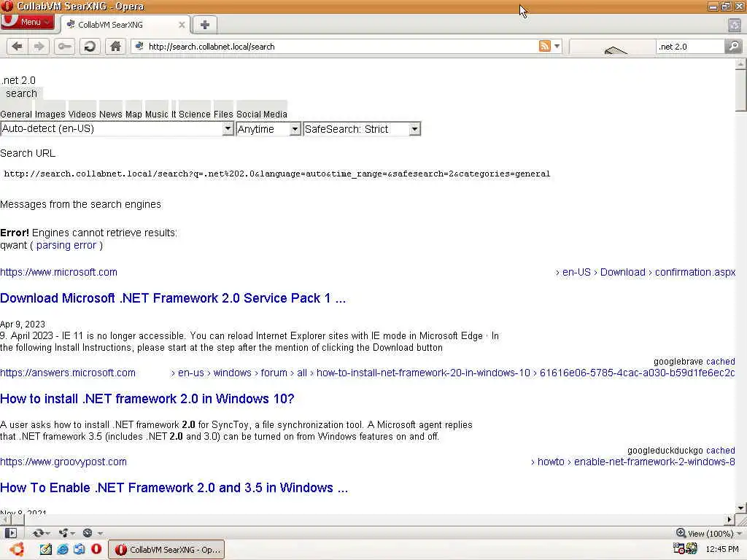Open the site badge icon in the address bar

[139, 46]
